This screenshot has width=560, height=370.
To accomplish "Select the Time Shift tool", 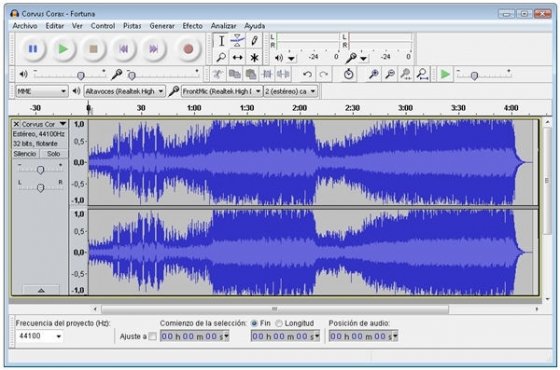I will (x=237, y=57).
